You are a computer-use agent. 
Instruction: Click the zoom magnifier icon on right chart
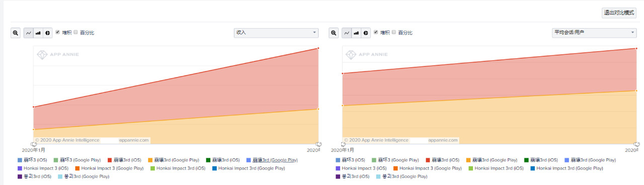(x=334, y=33)
